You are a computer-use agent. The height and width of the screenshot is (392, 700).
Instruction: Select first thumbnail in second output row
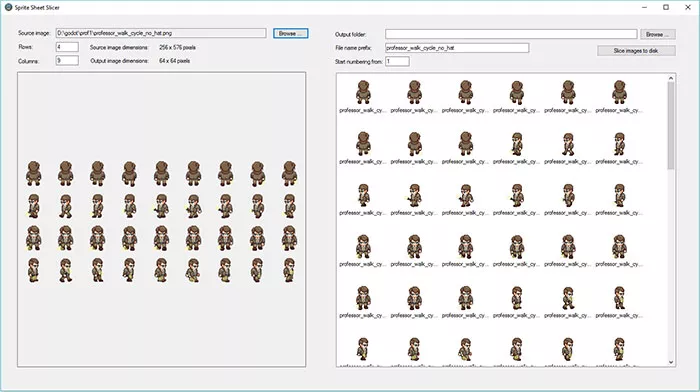(363, 144)
